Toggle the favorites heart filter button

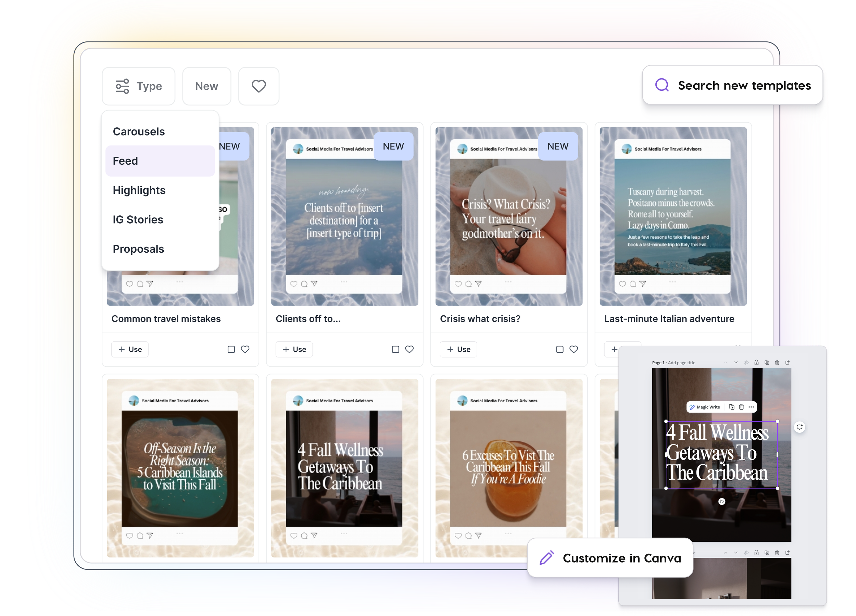[x=259, y=86]
